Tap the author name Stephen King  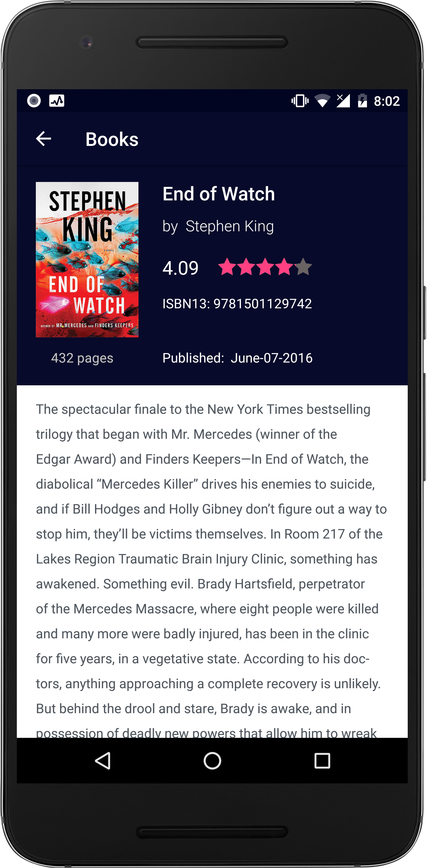(x=230, y=226)
